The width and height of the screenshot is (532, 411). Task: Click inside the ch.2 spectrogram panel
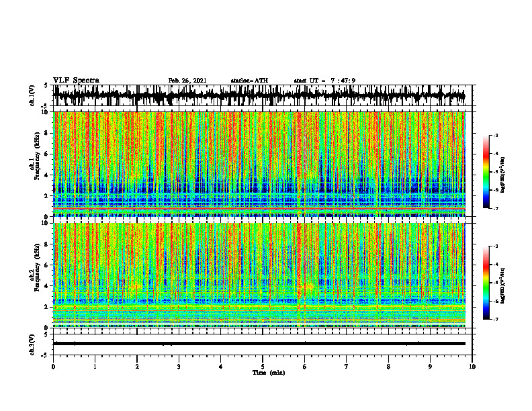(259, 275)
